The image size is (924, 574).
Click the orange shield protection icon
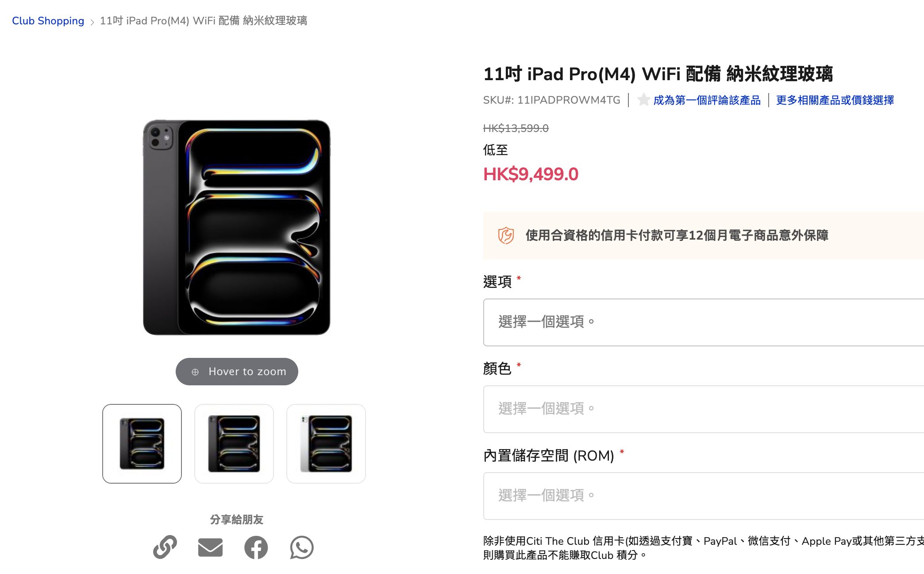point(506,236)
